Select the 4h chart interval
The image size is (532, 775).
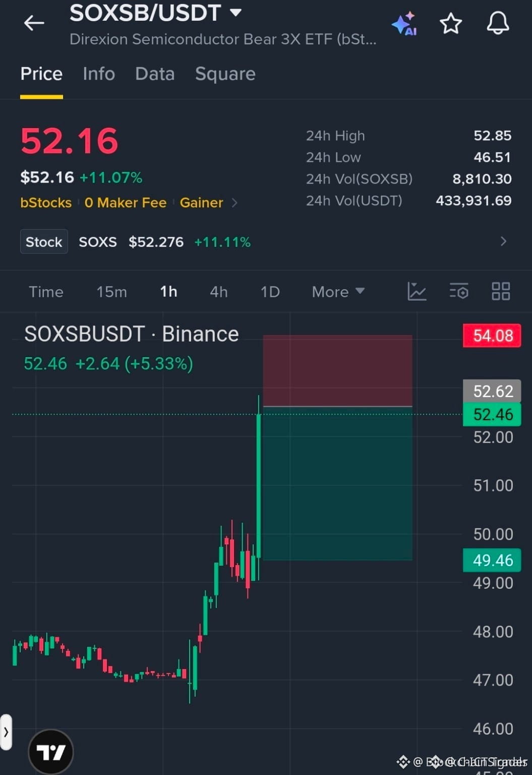click(219, 292)
